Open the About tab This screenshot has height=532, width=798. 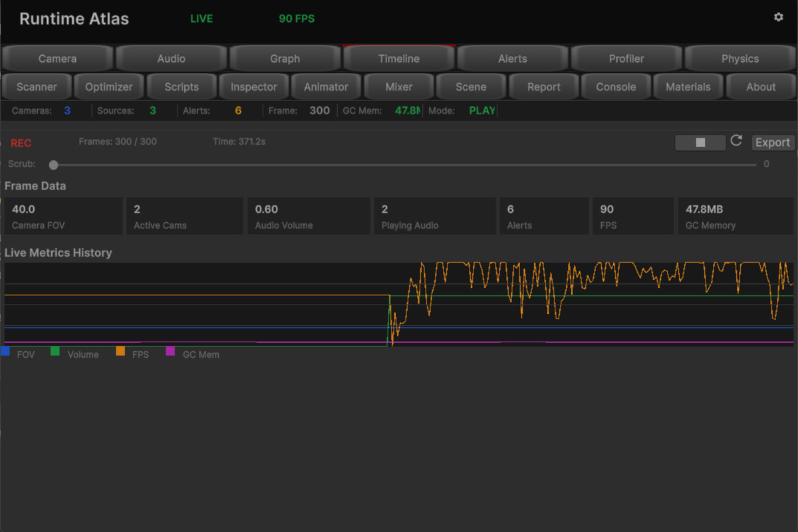point(761,86)
